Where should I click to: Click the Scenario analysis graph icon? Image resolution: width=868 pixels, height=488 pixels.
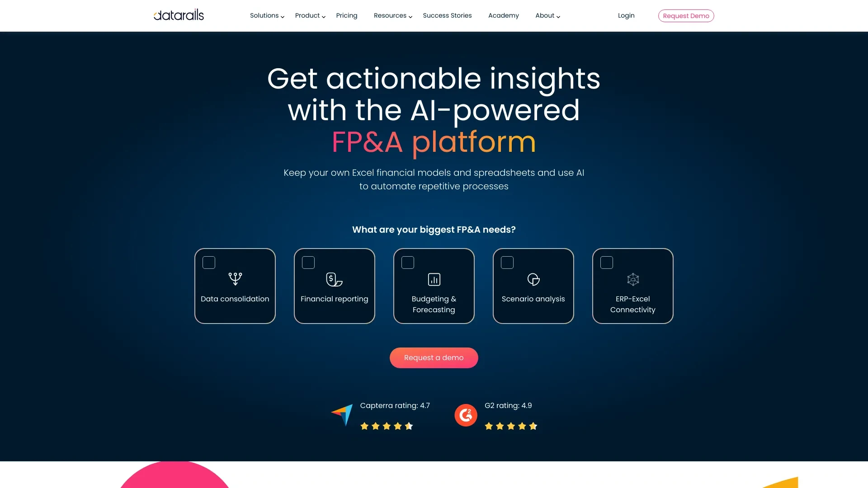533,279
